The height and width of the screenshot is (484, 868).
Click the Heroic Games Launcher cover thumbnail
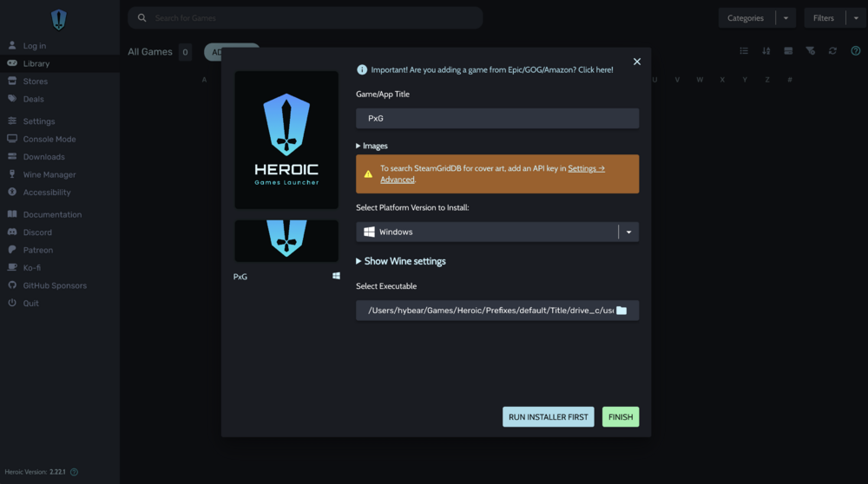click(x=286, y=140)
